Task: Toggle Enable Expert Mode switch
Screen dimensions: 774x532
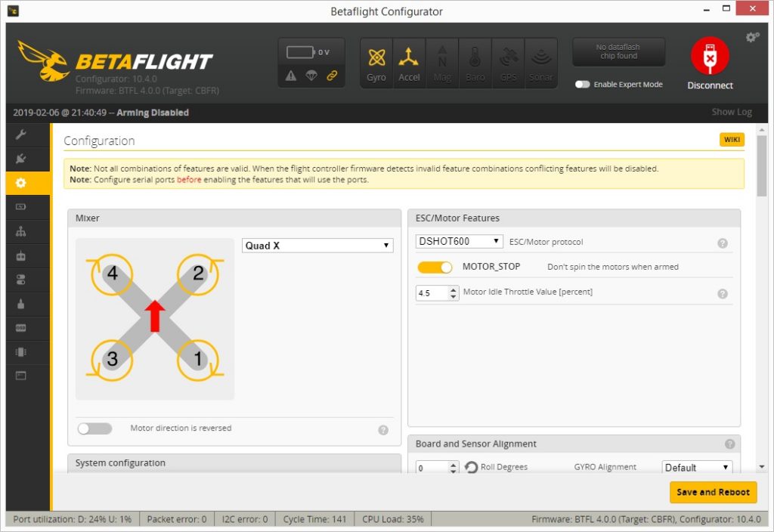Action: coord(583,85)
